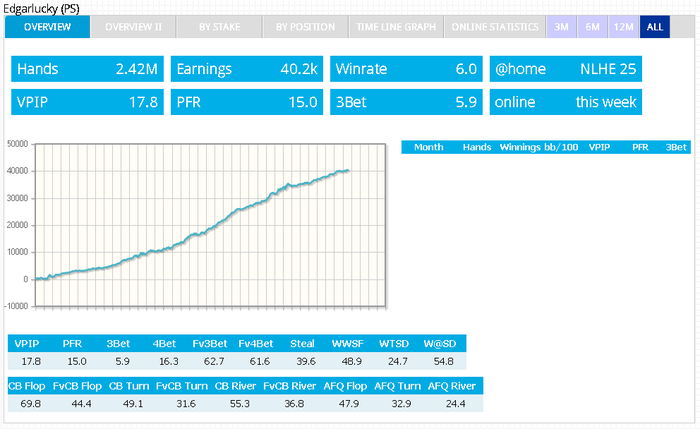Click the Fv3Bet column header
The width and height of the screenshot is (700, 429).
pos(210,344)
